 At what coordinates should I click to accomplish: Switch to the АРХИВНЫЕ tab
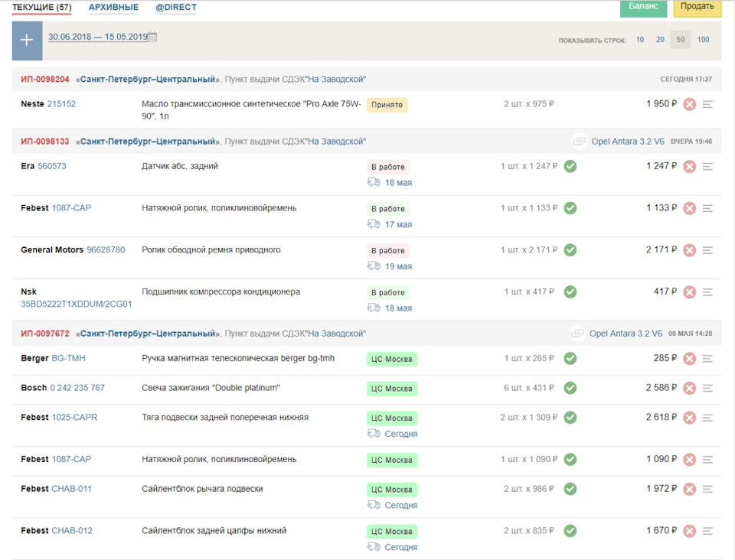[113, 8]
